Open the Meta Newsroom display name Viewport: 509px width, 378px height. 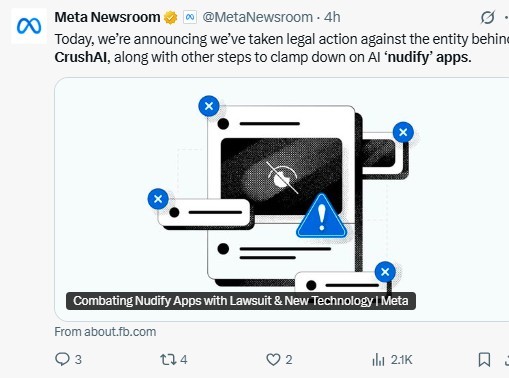click(107, 17)
